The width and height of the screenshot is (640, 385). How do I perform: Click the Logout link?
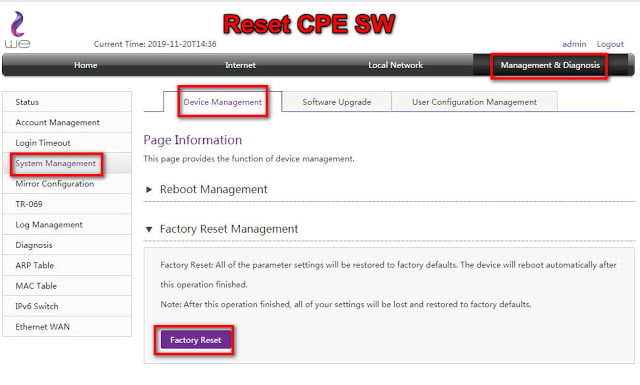(x=610, y=44)
